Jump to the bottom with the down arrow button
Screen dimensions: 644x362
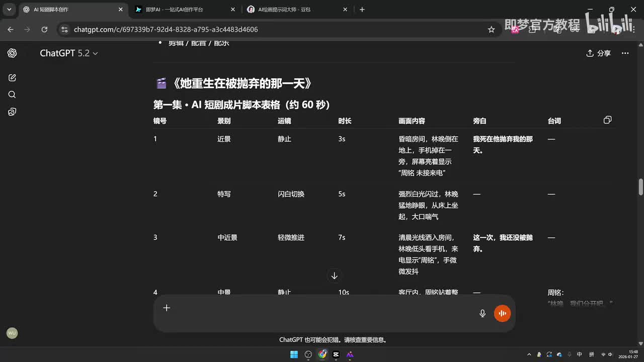click(x=334, y=276)
